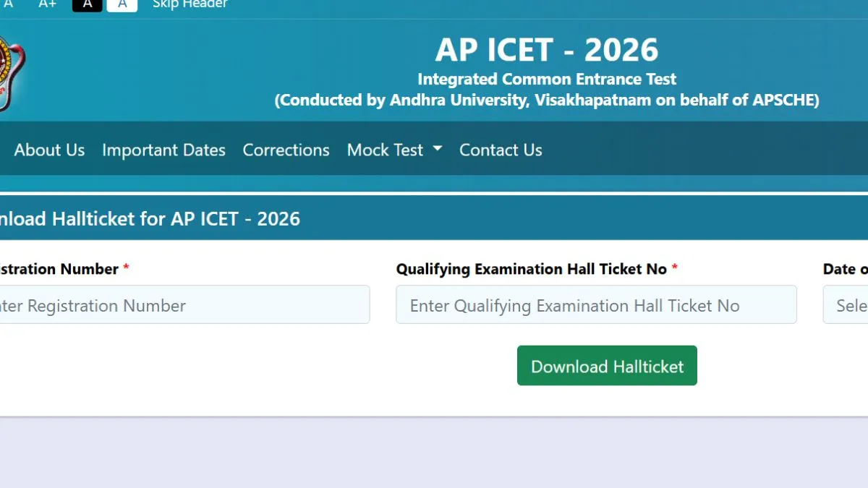Screen dimensions: 868x488
Task: Click the A+ increase font size icon
Action: click(x=48, y=4)
